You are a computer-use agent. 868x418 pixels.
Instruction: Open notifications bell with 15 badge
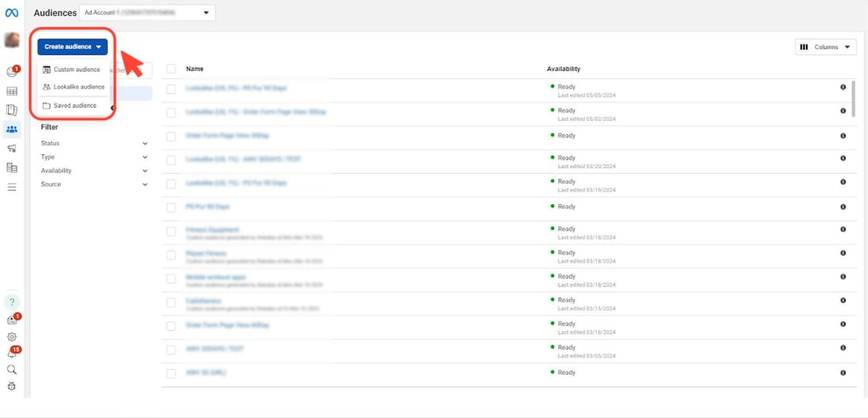point(12,353)
